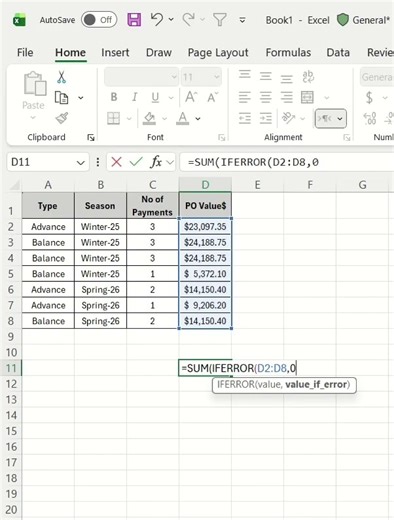Switch to the Insert tab

(115, 52)
